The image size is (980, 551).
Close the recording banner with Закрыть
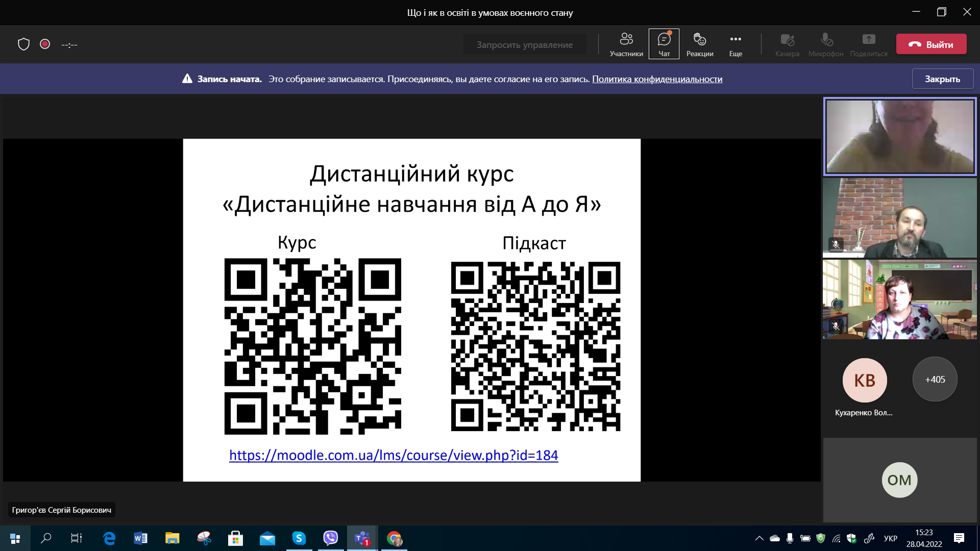[x=942, y=79]
